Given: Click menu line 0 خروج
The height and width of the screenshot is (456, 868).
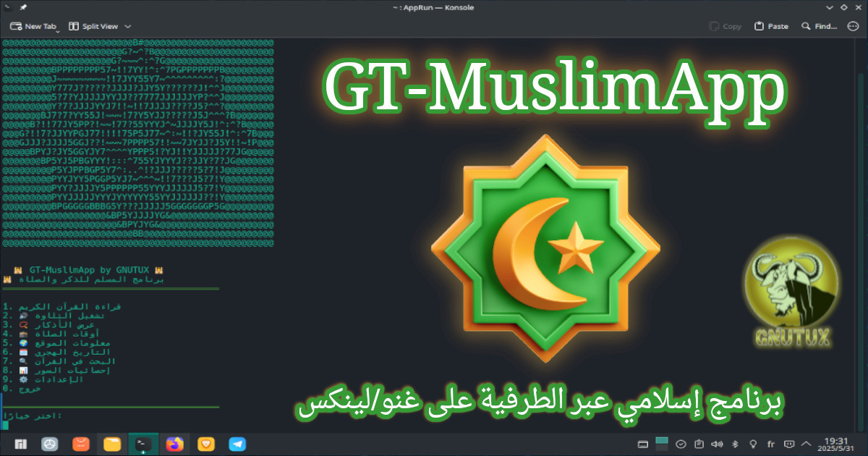Looking at the screenshot, I should click(22, 389).
